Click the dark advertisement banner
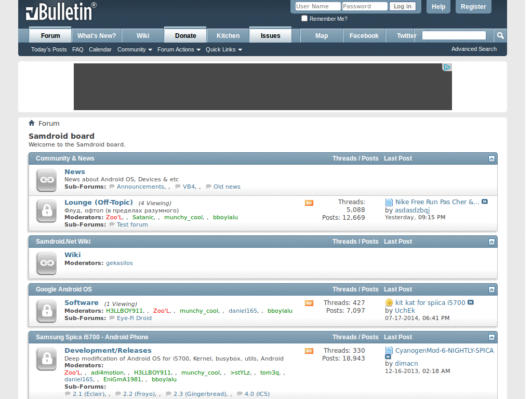 262,87
